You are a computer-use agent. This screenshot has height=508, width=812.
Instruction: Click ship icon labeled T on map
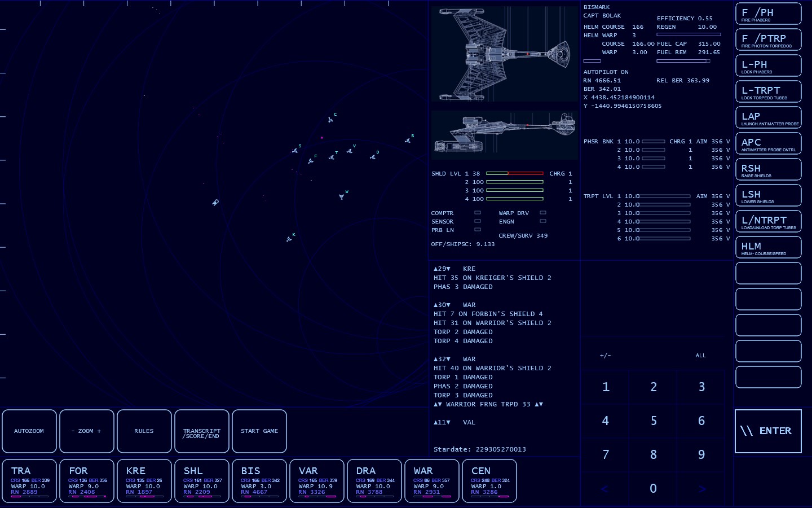tap(332, 157)
